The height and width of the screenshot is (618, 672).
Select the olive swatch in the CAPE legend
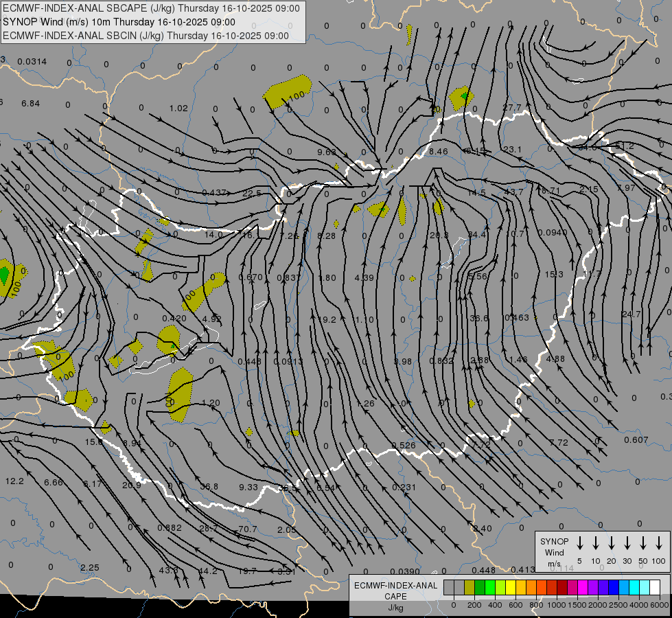(470, 588)
